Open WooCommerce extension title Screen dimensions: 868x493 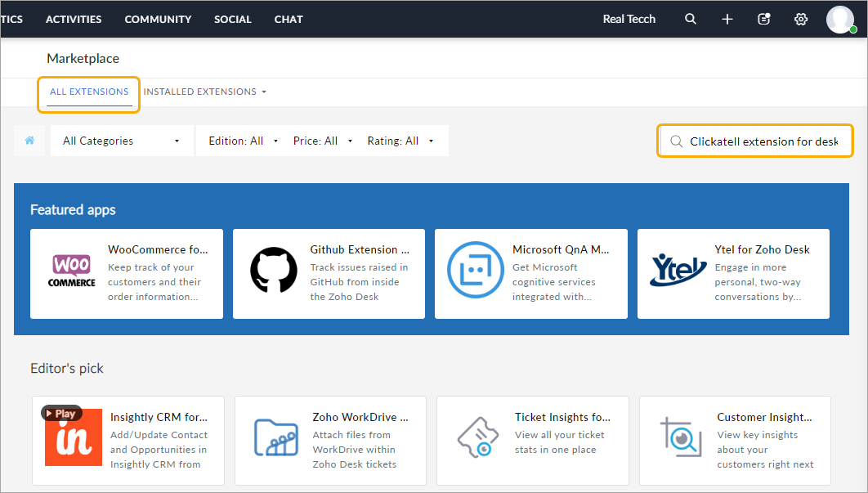tap(158, 249)
